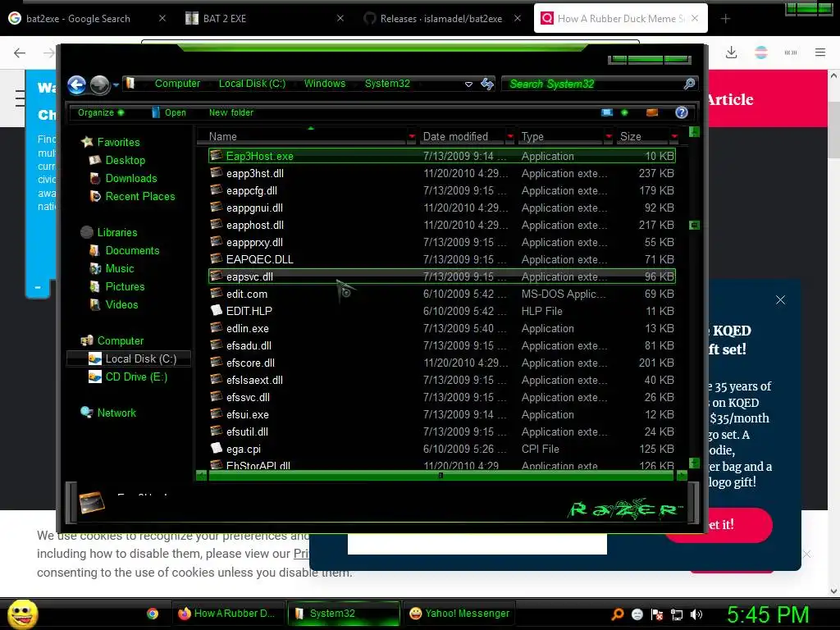
Task: Click the Search System32 field
Action: point(595,84)
